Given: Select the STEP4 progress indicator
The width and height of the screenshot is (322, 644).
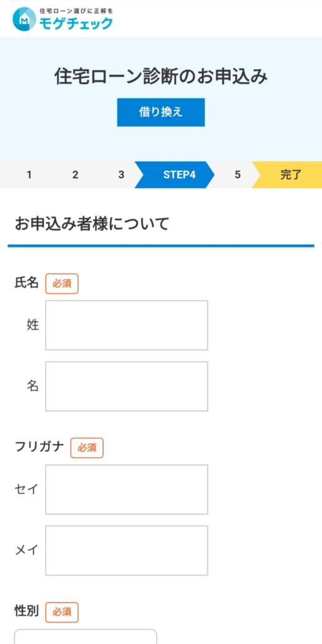Looking at the screenshot, I should [x=179, y=175].
